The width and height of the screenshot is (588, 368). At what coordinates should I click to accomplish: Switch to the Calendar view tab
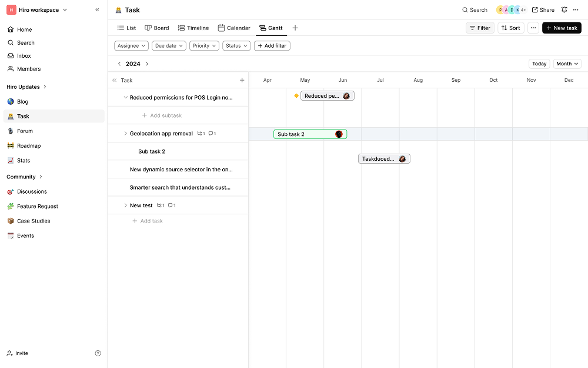(234, 28)
